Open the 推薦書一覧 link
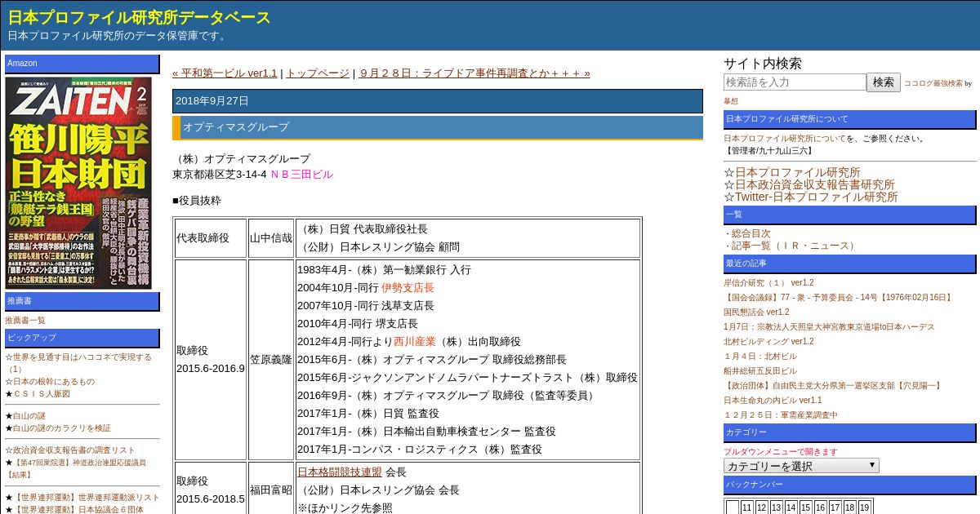 (x=25, y=321)
